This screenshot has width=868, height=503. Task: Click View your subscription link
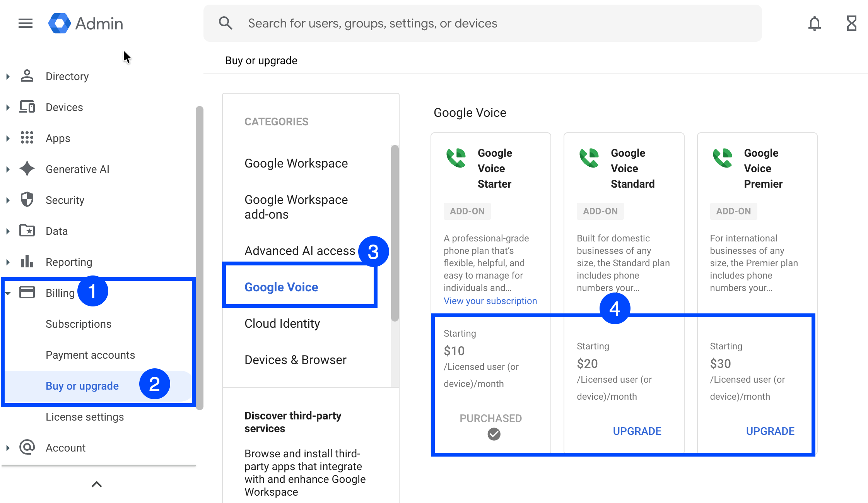tap(490, 301)
